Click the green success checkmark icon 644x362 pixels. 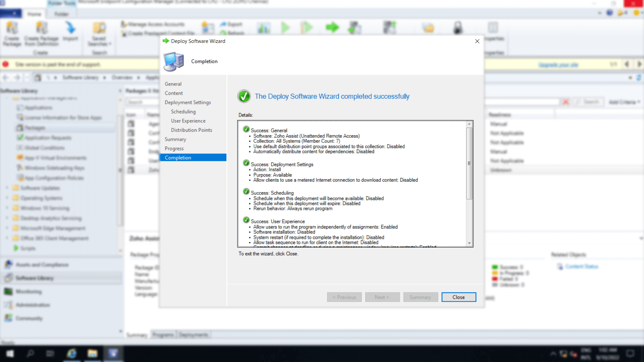[x=244, y=96]
